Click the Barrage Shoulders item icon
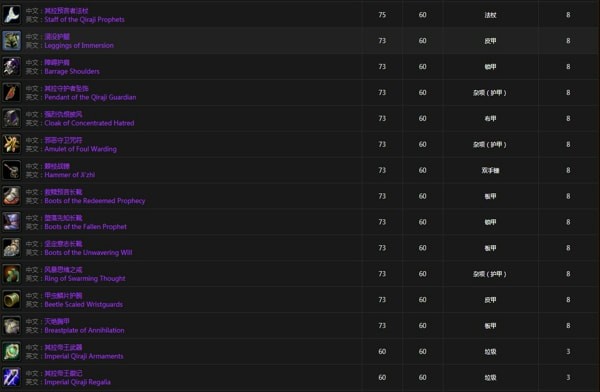 pos(11,67)
